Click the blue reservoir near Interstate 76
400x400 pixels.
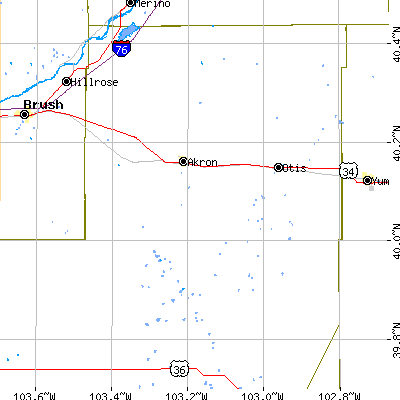[128, 32]
